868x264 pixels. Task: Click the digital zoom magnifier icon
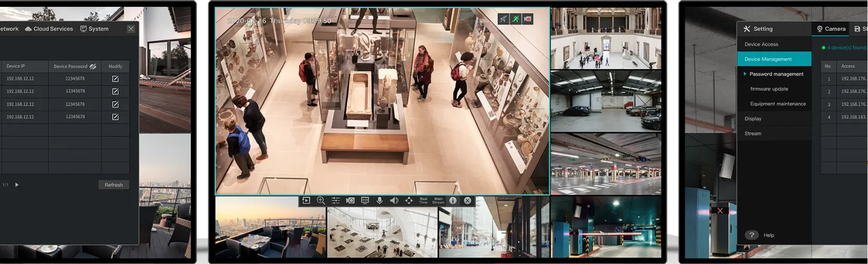(321, 201)
